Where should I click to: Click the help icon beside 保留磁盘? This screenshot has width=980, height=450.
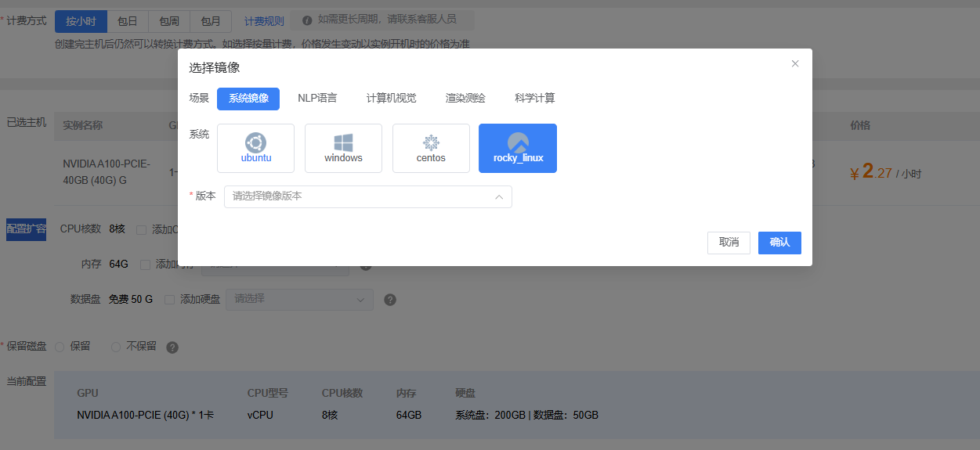tap(172, 347)
